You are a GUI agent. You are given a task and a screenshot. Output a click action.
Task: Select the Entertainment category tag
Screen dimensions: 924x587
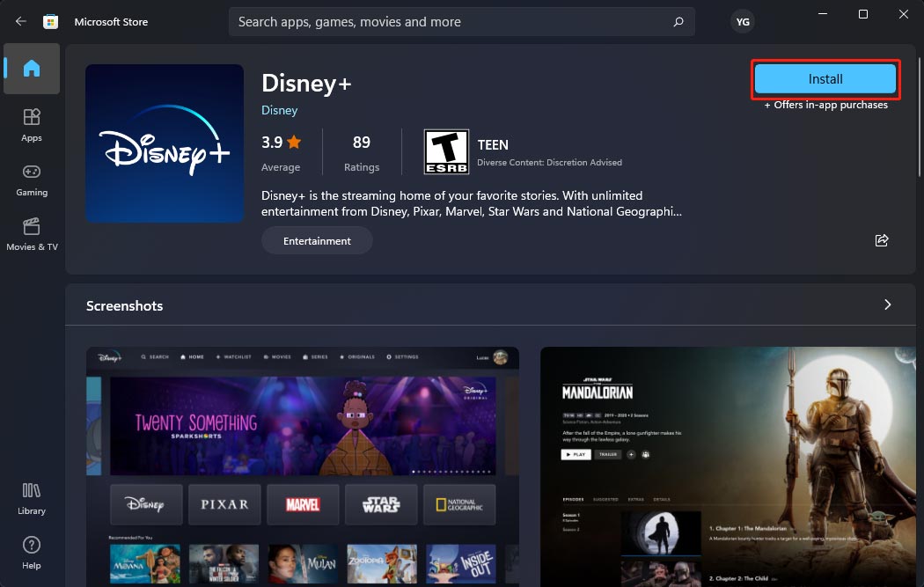tap(317, 240)
